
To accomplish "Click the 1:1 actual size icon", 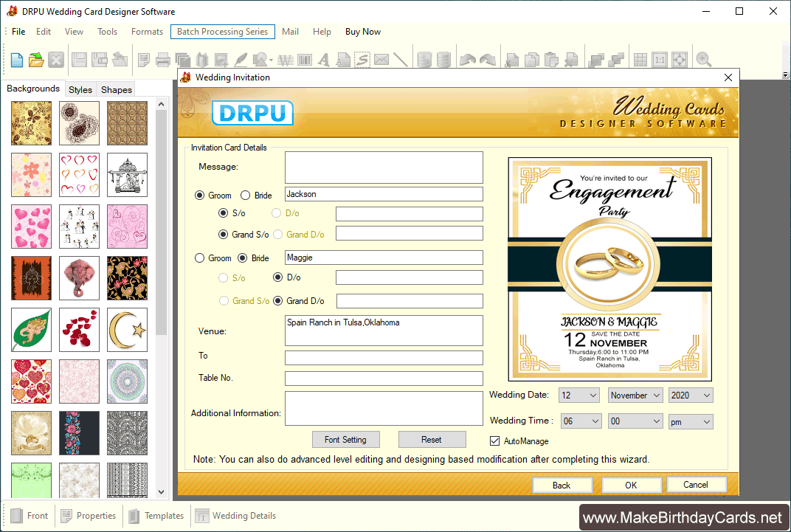I will (x=660, y=60).
